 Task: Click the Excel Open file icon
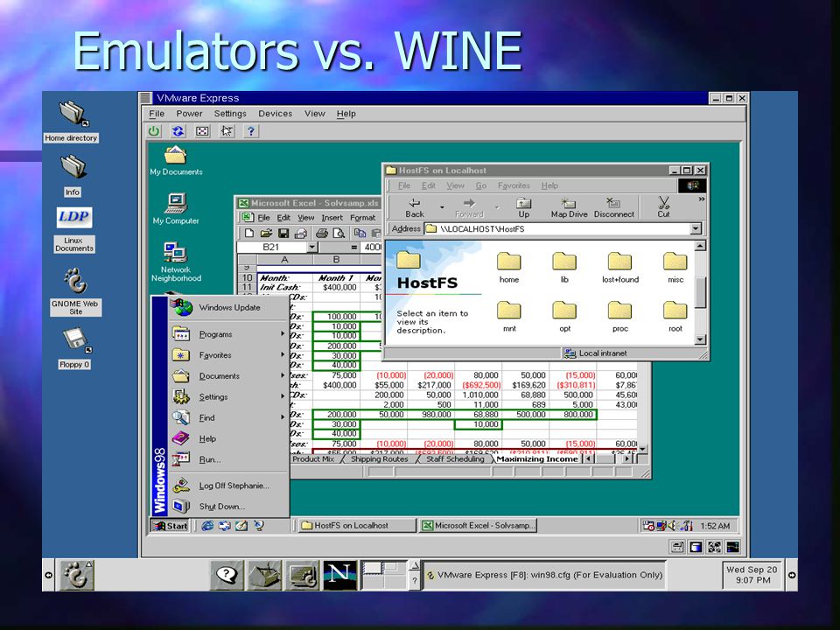(266, 233)
